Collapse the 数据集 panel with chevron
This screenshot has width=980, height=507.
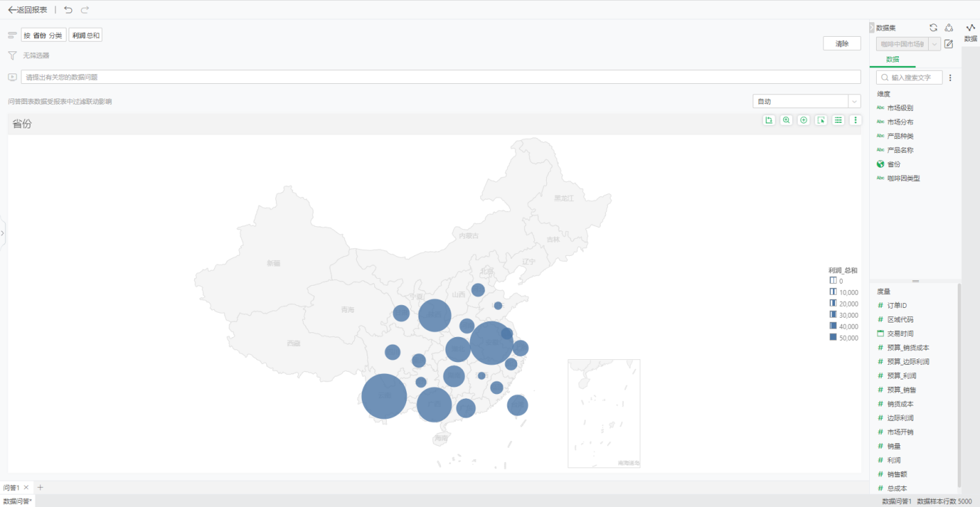coord(872,28)
